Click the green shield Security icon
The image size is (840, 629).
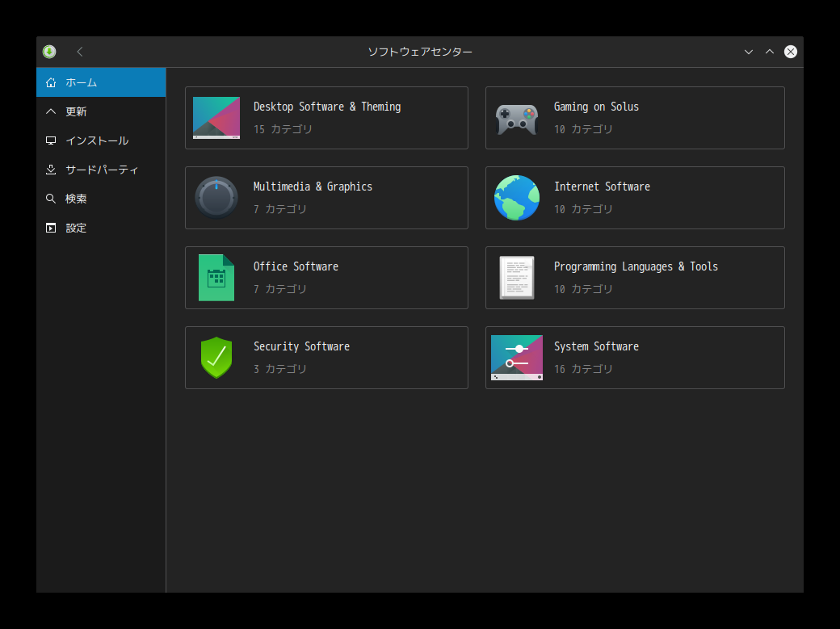click(x=216, y=358)
